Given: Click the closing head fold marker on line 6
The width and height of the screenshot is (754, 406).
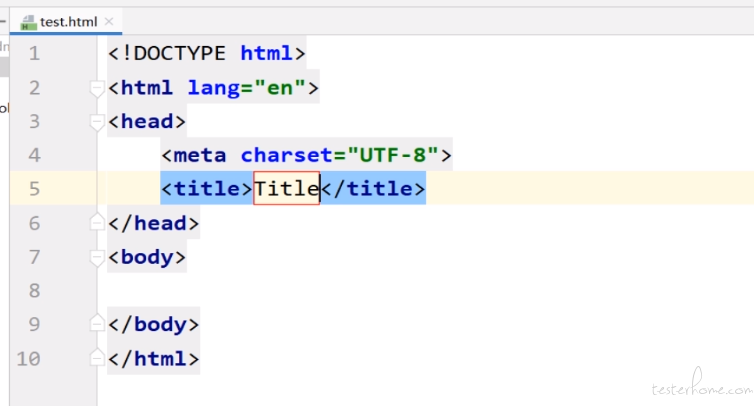Looking at the screenshot, I should pyautogui.click(x=97, y=222).
